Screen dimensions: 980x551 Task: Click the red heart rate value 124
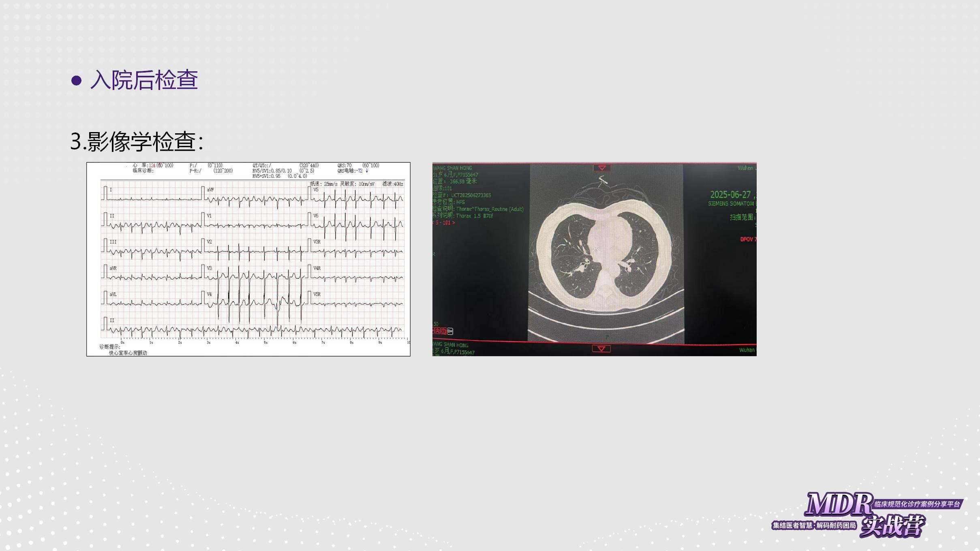[x=152, y=165]
